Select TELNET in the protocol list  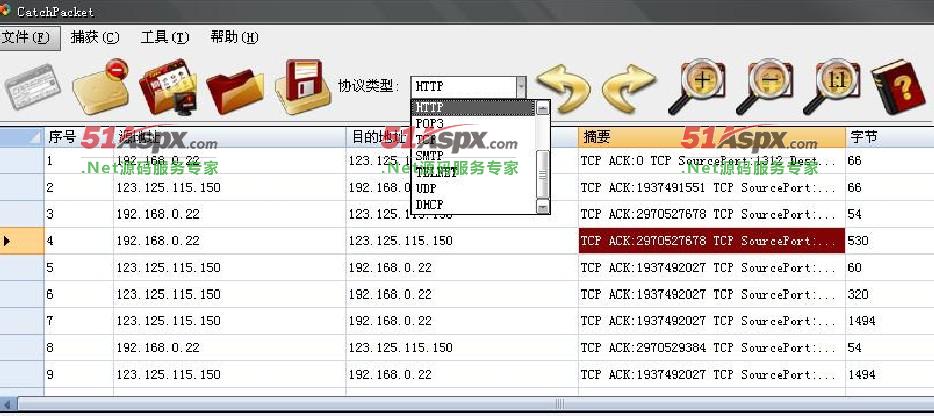[473, 172]
